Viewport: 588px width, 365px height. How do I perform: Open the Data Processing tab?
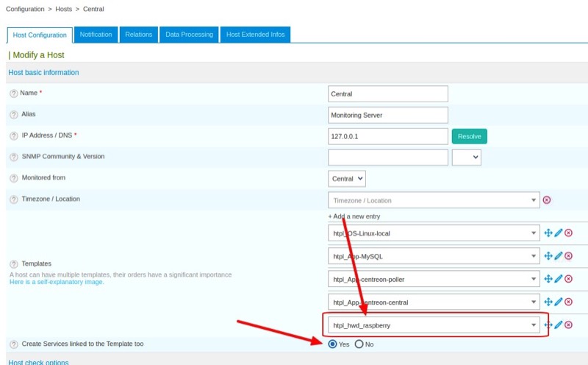[x=189, y=35]
